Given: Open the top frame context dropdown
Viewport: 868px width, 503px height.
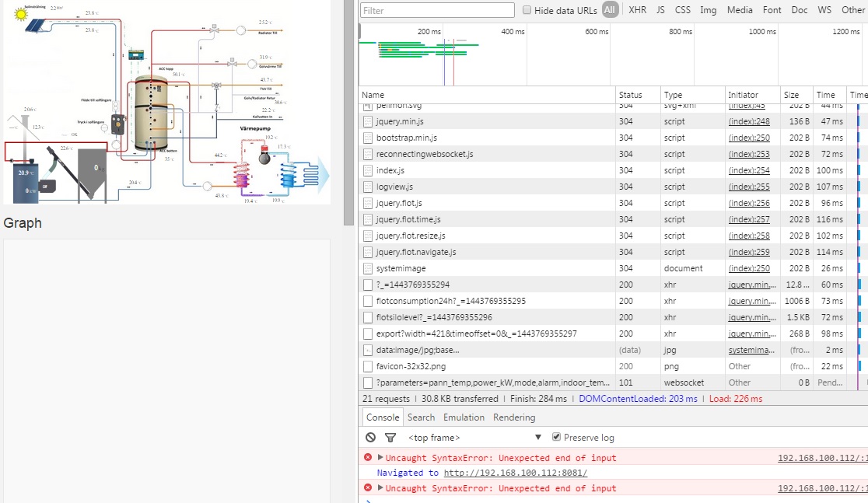Looking at the screenshot, I should pos(474,438).
